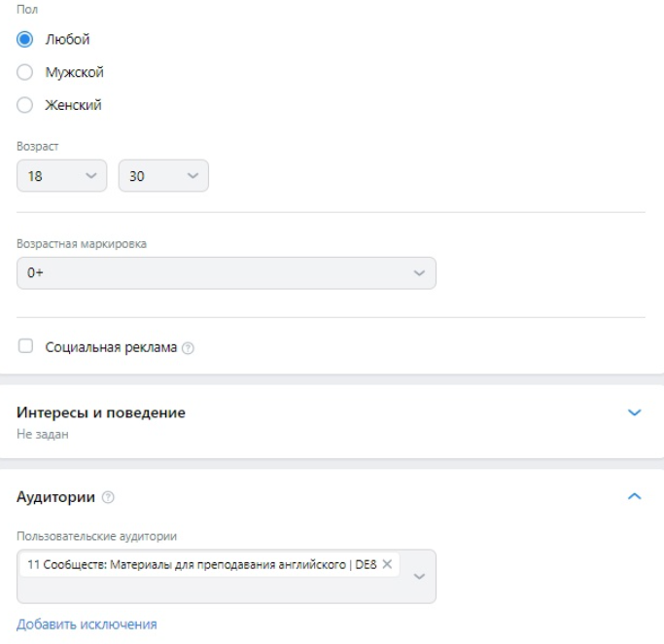This screenshot has height=644, width=664.
Task: Click the Аудитории section heading
Action: [x=55, y=496]
